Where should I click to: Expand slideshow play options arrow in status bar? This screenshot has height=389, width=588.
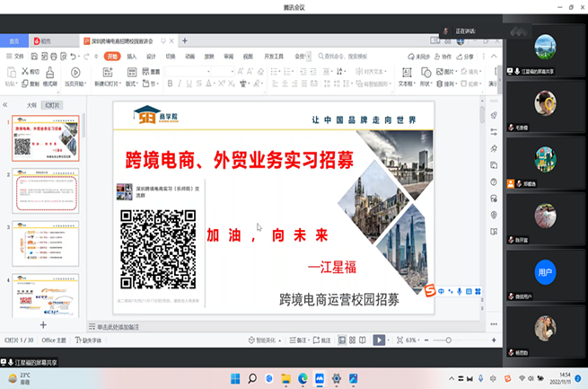tap(388, 340)
